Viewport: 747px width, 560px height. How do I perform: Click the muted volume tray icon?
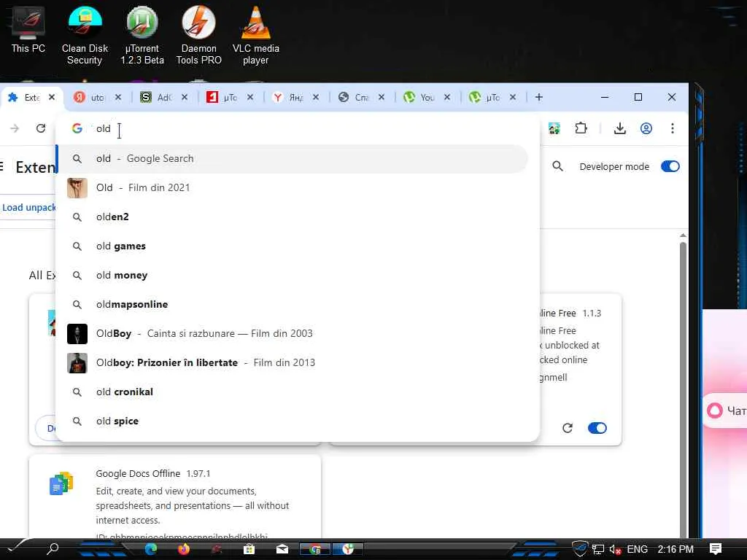[x=615, y=550]
